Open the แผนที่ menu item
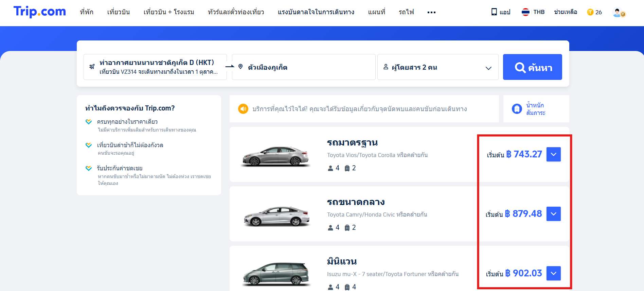Viewport: 644px width, 291px height. 377,12
